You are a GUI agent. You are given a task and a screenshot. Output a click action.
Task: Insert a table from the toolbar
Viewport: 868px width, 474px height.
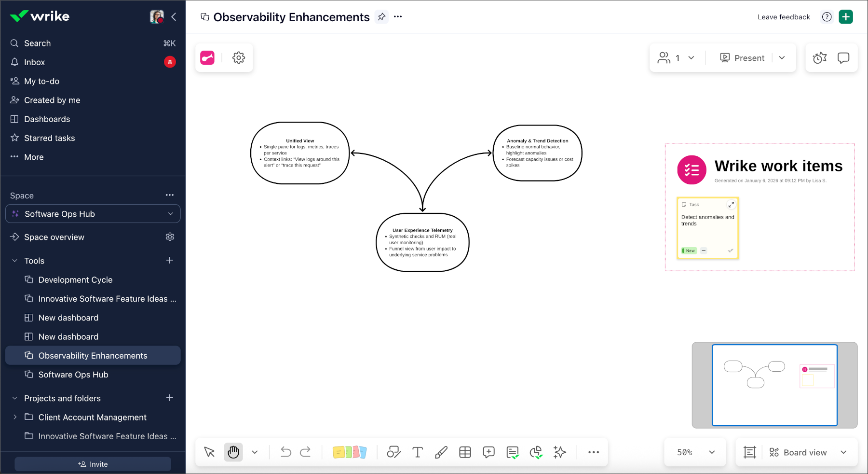click(465, 452)
